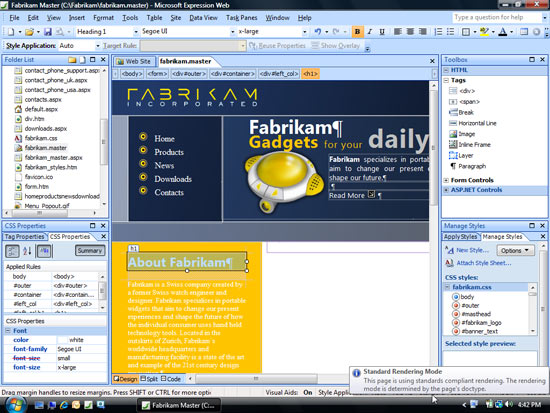The height and width of the screenshot is (413, 550).
Task: Align text left
Action: point(397,32)
